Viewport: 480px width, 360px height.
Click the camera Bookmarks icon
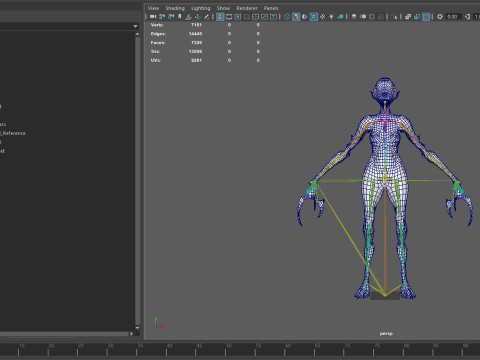tap(180, 16)
